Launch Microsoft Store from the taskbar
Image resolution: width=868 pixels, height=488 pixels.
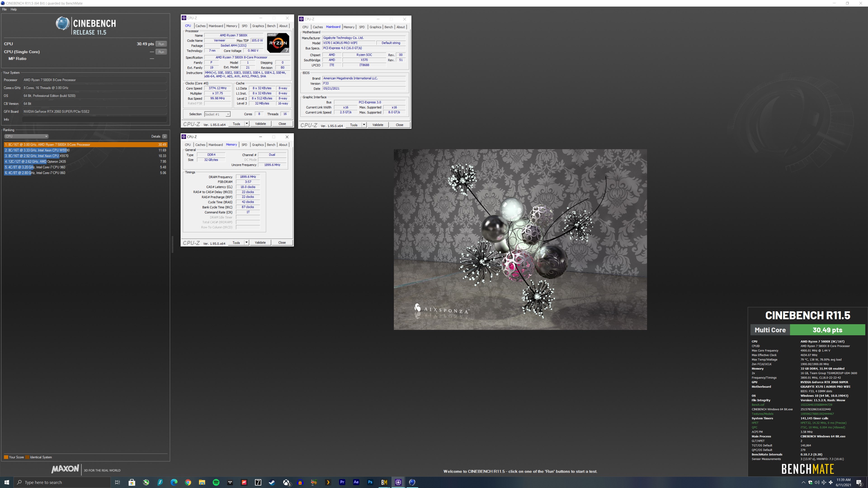pyautogui.click(x=132, y=482)
